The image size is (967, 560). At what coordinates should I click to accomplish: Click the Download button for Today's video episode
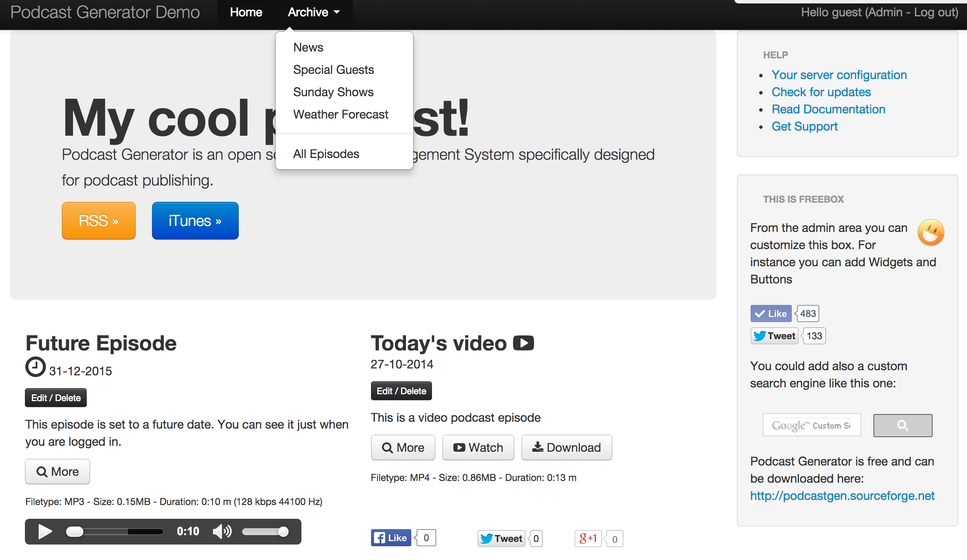566,447
